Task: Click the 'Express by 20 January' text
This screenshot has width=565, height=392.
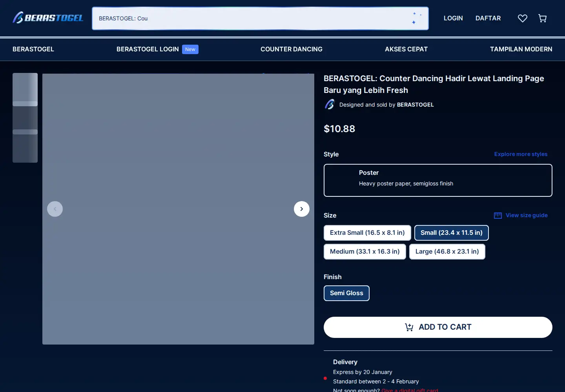Action: tap(363, 372)
